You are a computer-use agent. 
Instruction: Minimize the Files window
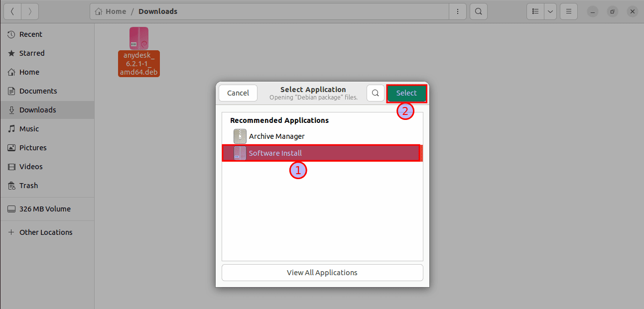tap(593, 11)
